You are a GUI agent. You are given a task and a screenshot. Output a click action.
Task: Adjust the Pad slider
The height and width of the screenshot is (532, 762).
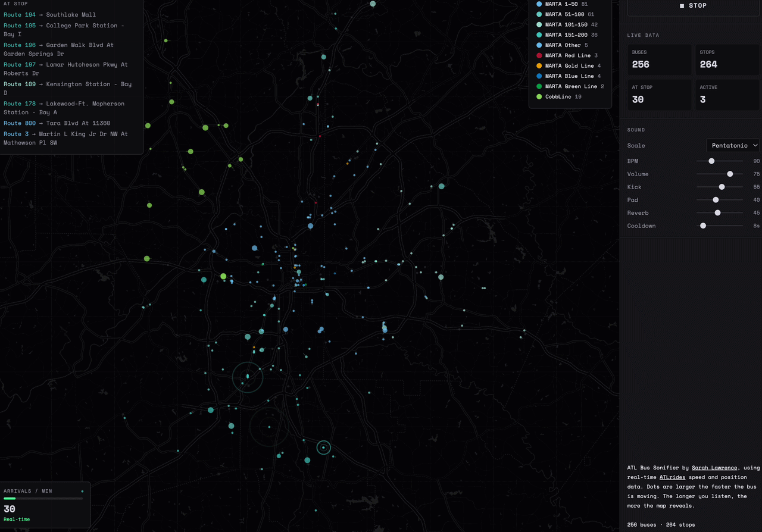coord(720,200)
